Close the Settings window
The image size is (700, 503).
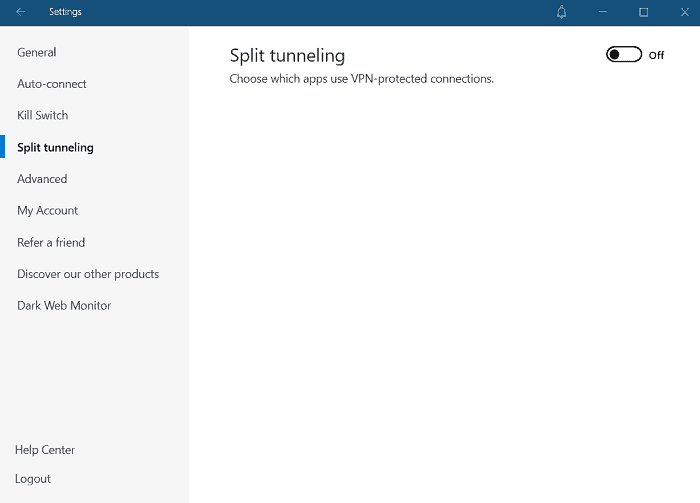click(685, 12)
